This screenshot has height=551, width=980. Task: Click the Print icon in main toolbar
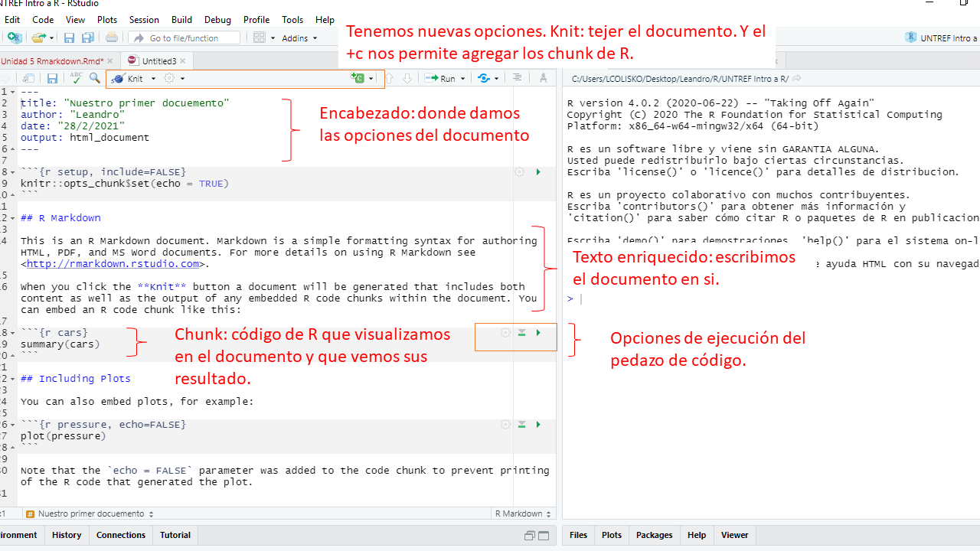tap(112, 37)
